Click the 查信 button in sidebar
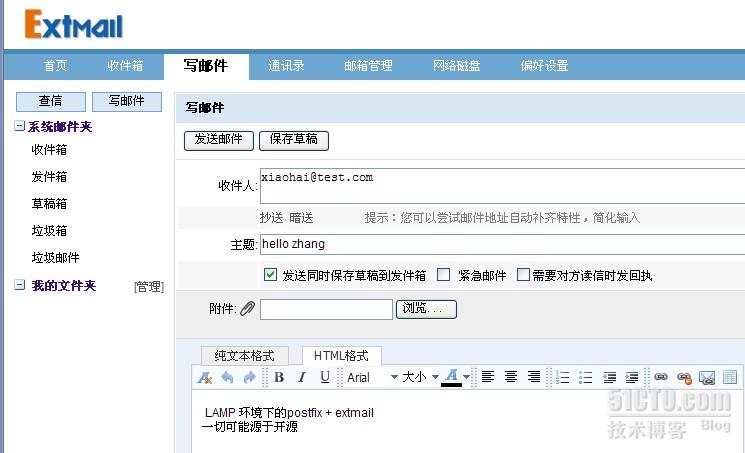 50,101
